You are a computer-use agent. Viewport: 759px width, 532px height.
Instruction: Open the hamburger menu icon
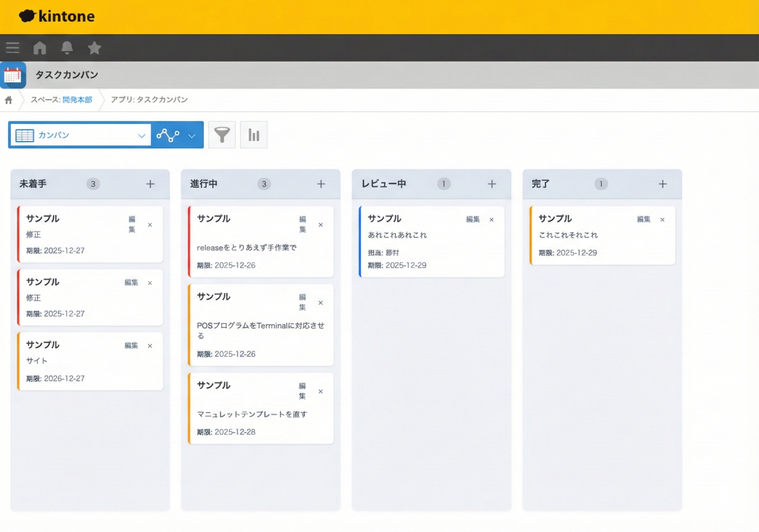13,48
